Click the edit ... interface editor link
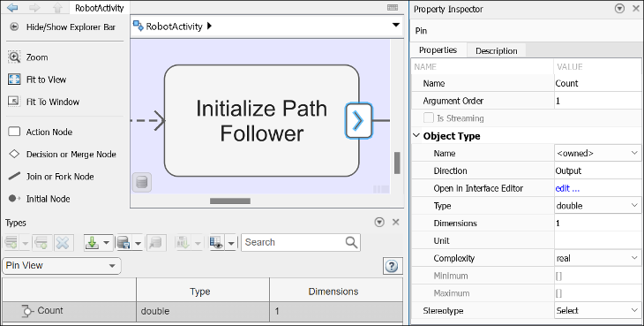644x326 pixels. (567, 188)
